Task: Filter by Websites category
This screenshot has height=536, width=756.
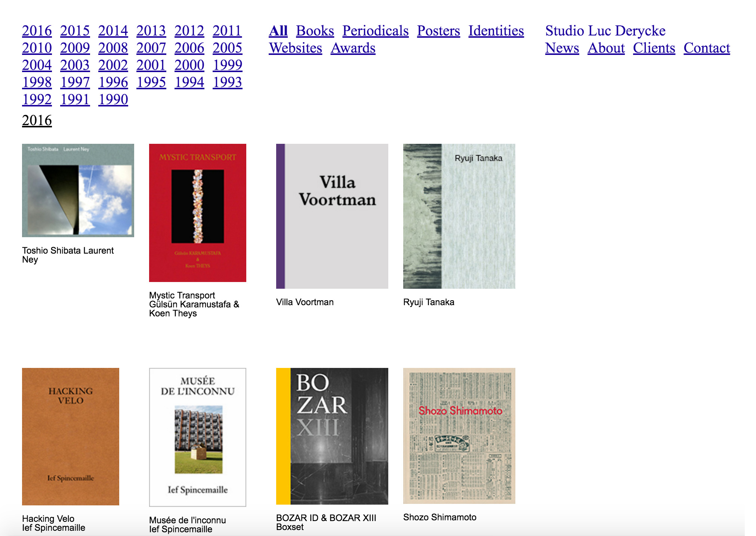Action: [x=295, y=48]
